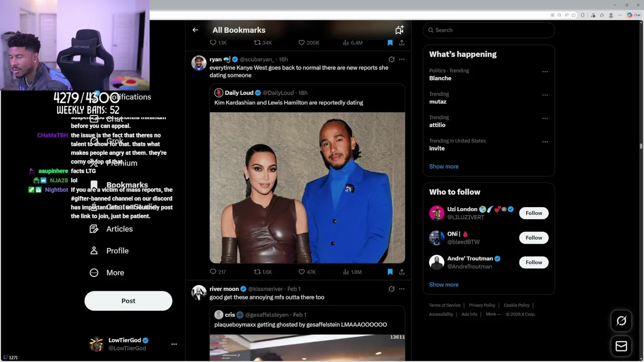
Task: Open Grok icon on river moon's post
Action: tap(391, 289)
